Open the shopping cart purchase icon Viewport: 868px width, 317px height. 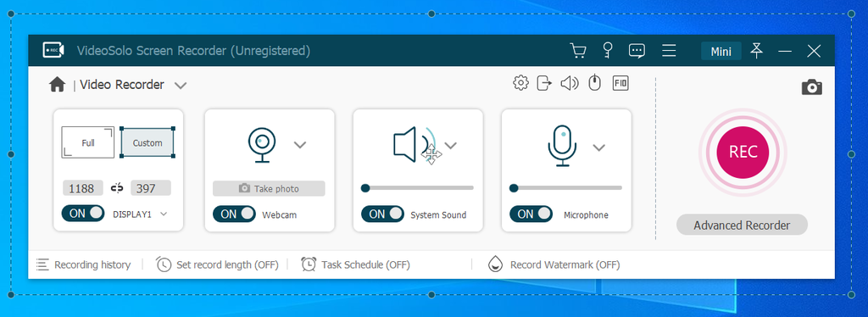(x=578, y=51)
